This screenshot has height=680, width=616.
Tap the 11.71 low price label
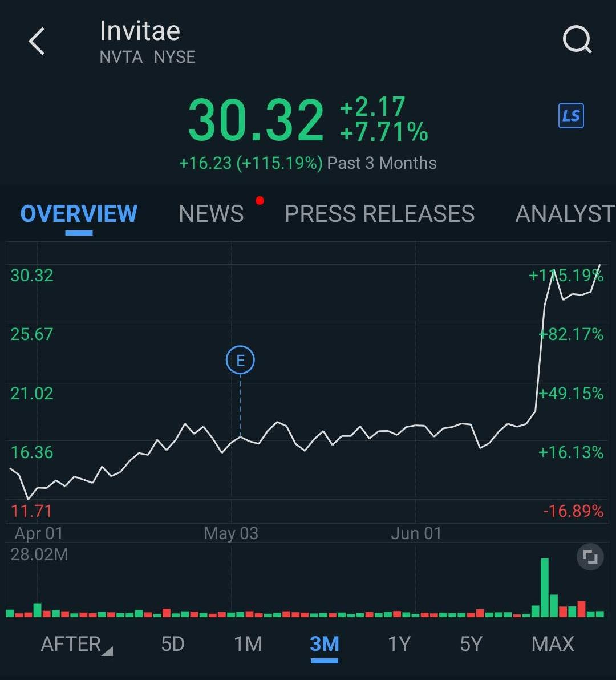(31, 511)
